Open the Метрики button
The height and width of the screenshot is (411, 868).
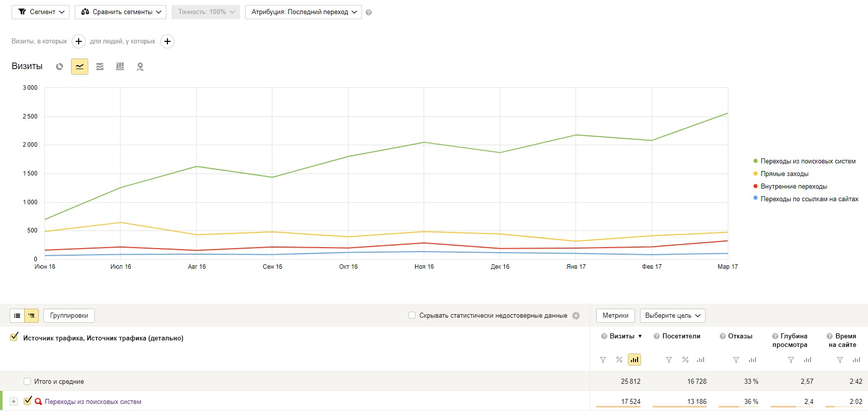point(615,316)
